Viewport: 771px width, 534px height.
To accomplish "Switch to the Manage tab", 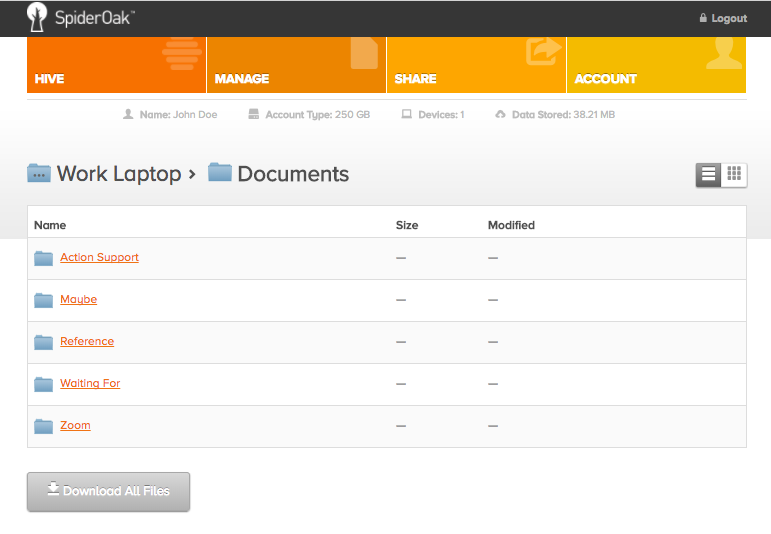I will coord(296,65).
